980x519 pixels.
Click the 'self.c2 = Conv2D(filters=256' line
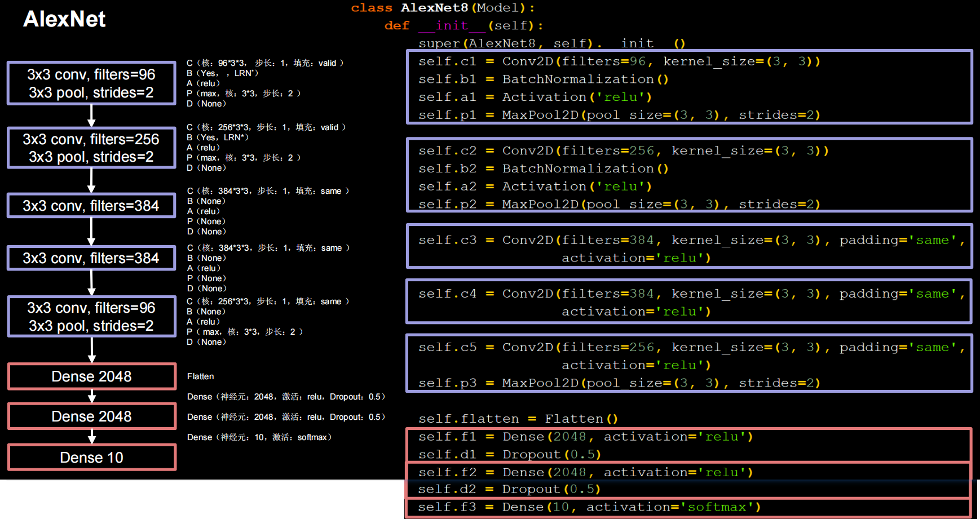click(624, 150)
